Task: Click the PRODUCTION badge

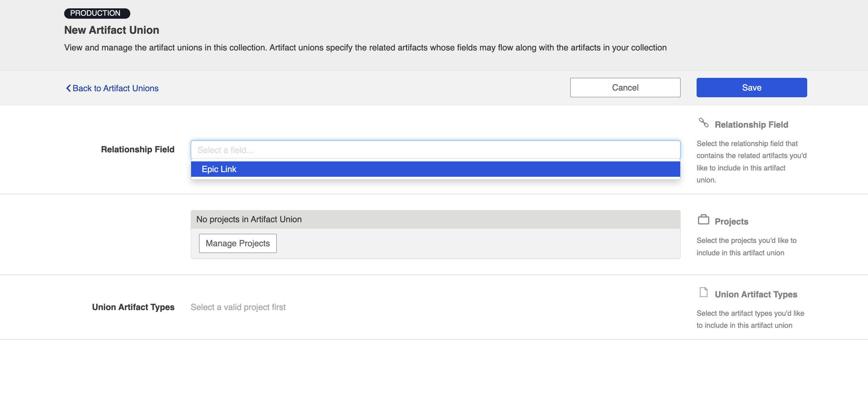Action: (x=97, y=13)
